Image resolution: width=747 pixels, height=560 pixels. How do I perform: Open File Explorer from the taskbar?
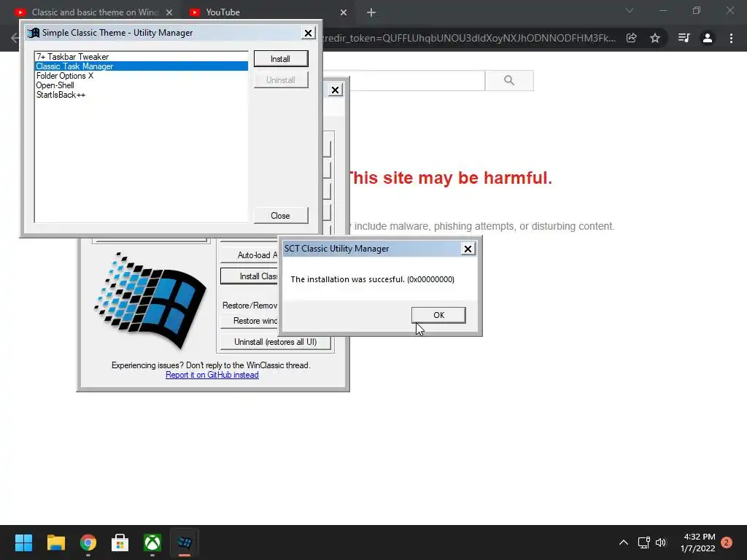coord(55,542)
